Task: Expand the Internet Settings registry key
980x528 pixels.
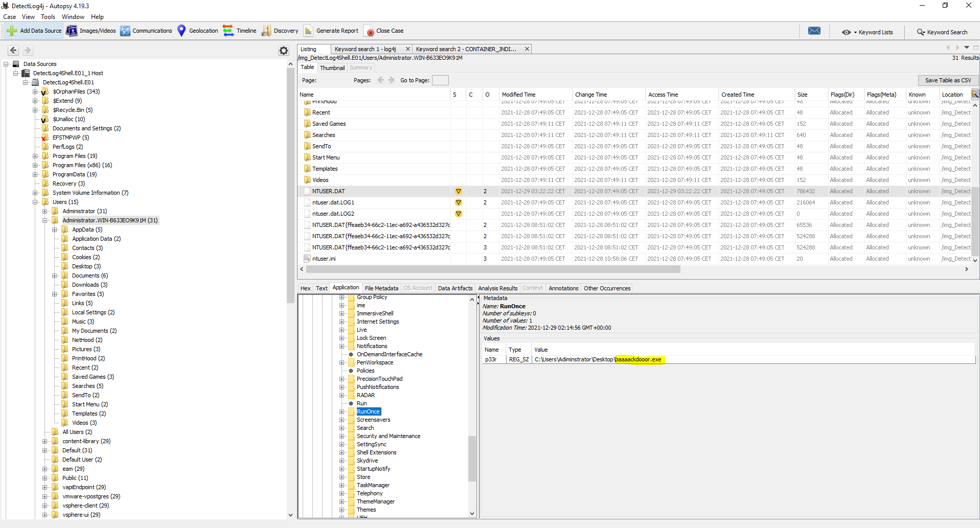Action: coord(342,322)
